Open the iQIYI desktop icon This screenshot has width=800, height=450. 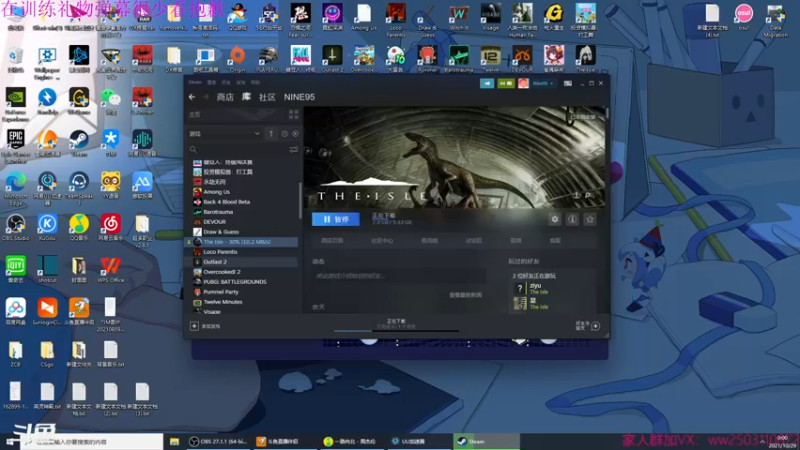[16, 270]
